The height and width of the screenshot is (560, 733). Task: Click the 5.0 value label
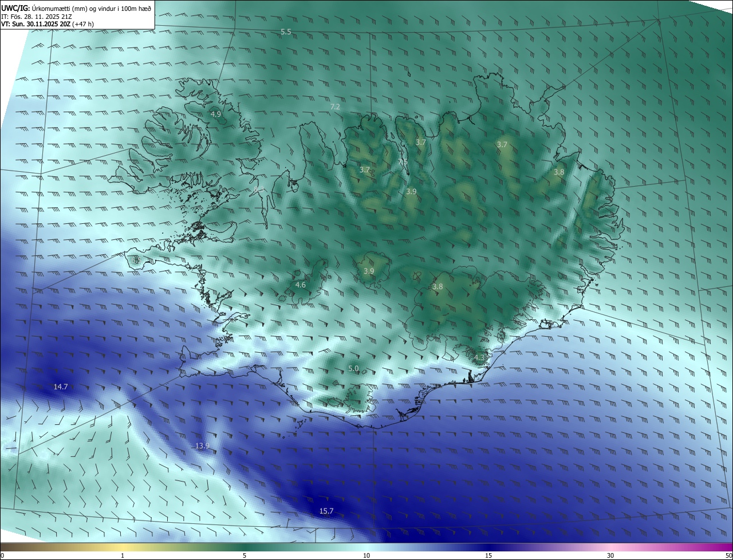coord(353,369)
